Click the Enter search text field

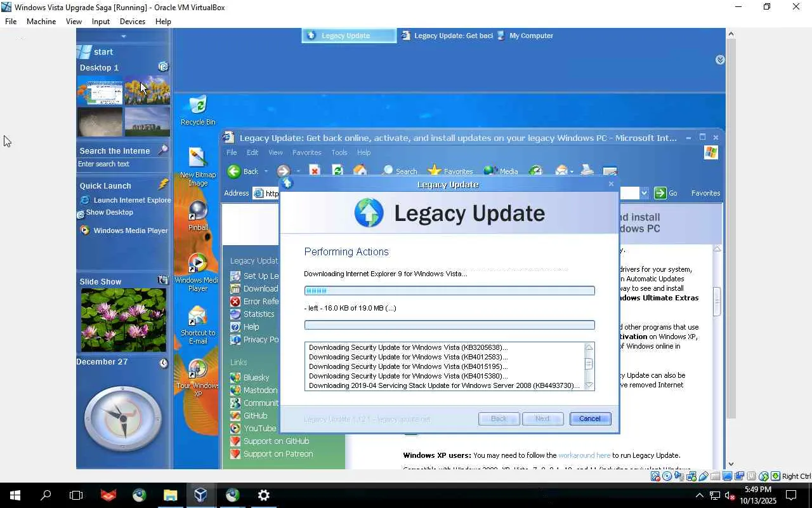coord(123,164)
